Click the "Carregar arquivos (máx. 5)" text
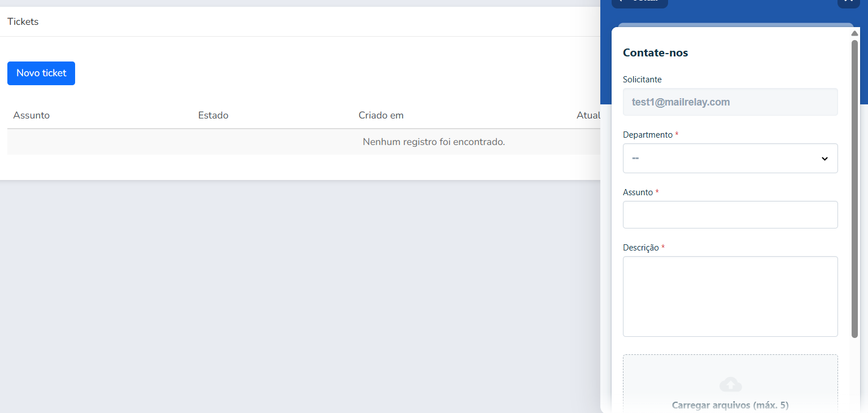The height and width of the screenshot is (413, 868). click(x=730, y=405)
